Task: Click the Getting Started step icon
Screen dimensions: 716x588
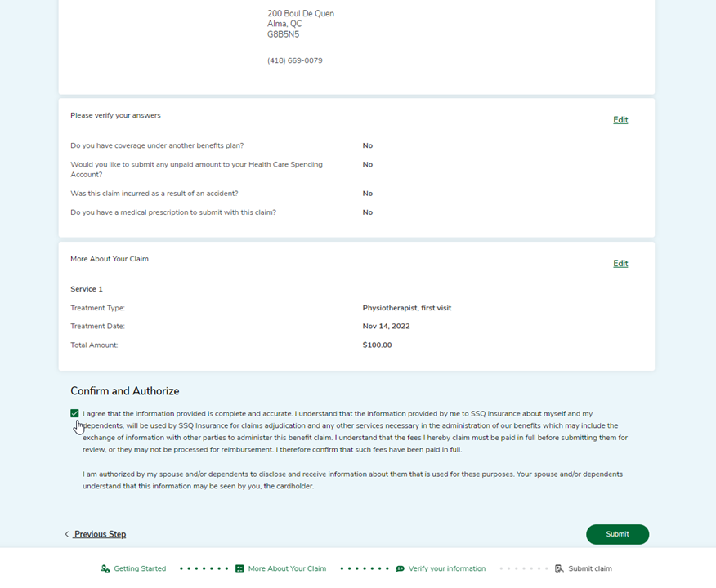Action: click(x=105, y=569)
